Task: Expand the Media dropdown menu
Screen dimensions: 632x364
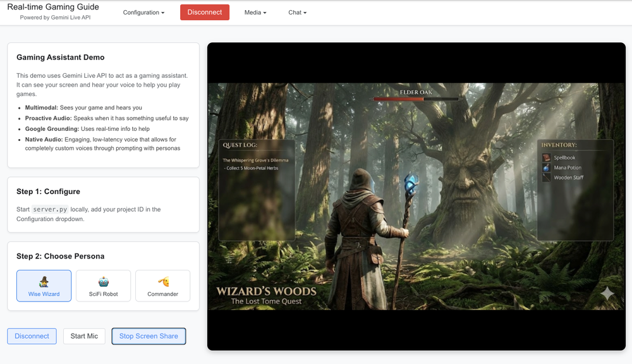Action: [x=255, y=13]
